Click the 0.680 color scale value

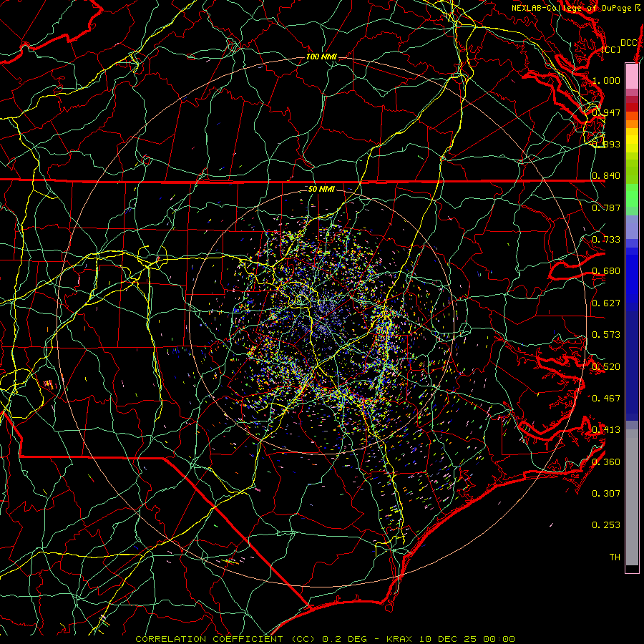[606, 271]
